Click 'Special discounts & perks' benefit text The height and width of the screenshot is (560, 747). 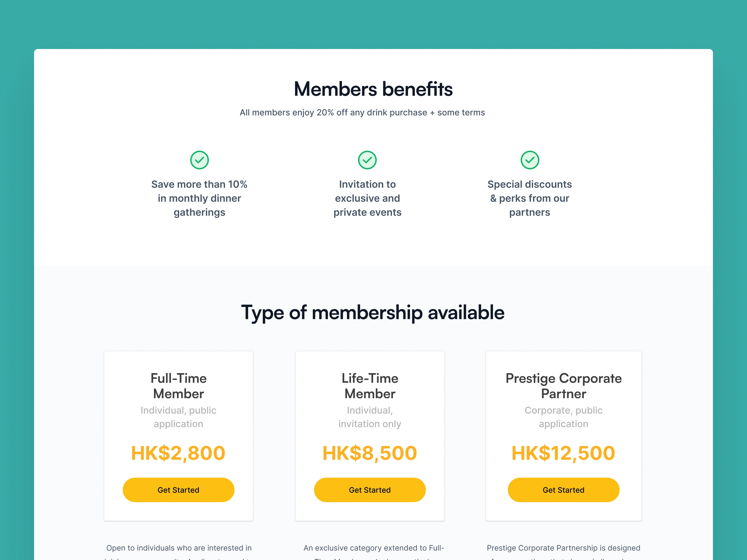(529, 198)
